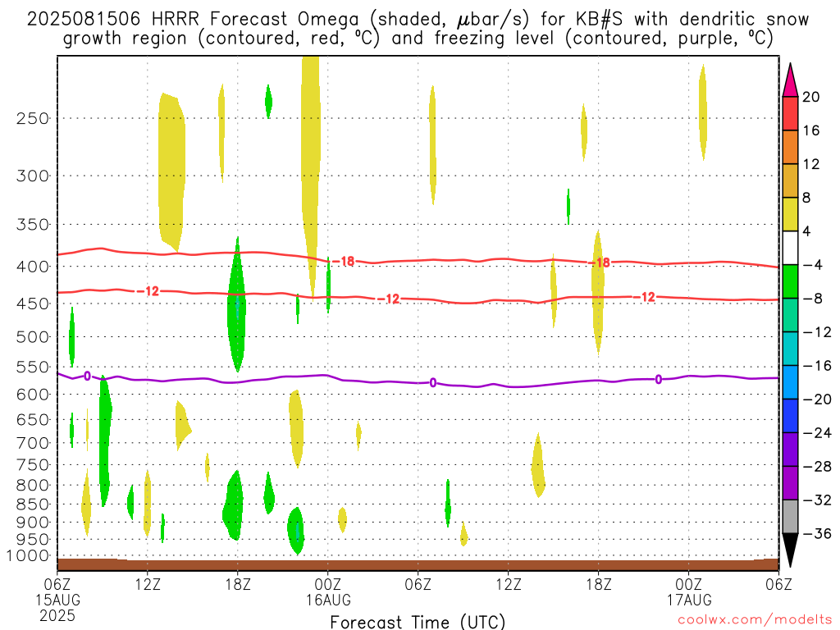Select the 750 pressure level label
This screenshot has width=840, height=630.
pos(33,465)
